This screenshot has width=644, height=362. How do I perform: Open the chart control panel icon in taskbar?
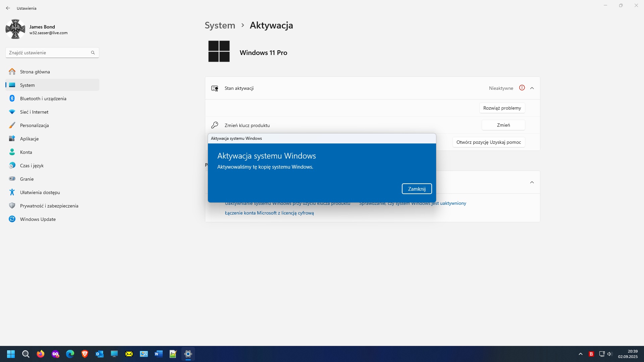144,354
